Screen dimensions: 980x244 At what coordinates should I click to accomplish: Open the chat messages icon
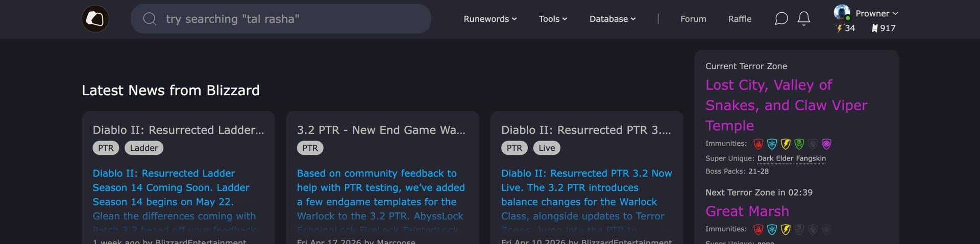(x=781, y=19)
